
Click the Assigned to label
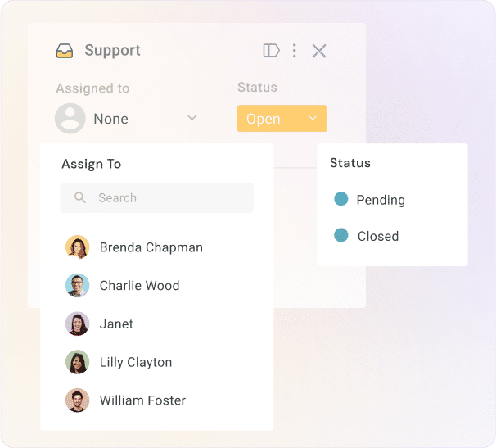92,88
